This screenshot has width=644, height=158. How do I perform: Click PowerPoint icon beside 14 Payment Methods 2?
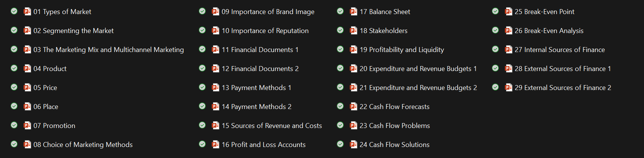[x=216, y=106]
